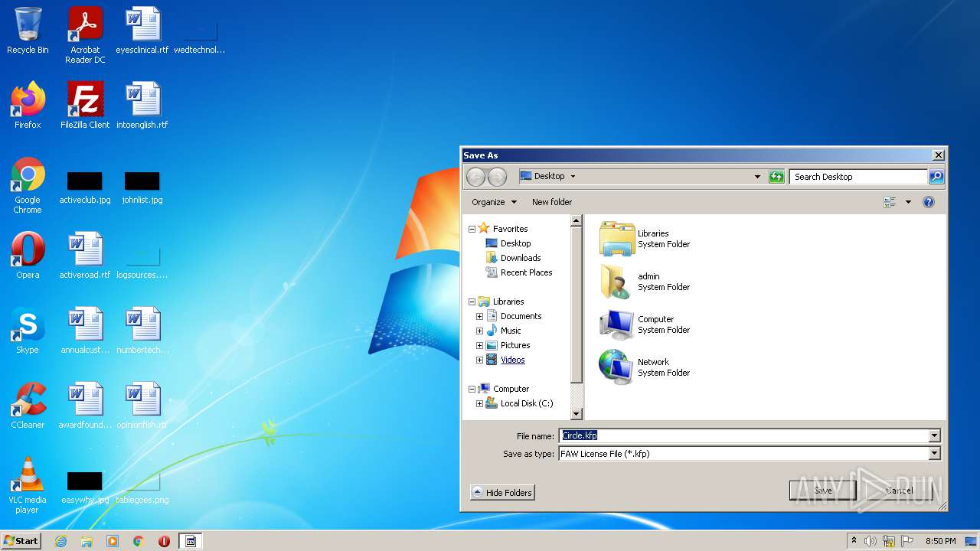Screen dimensions: 980x551
Task: Launch Skype desktop shortcut
Action: [28, 331]
